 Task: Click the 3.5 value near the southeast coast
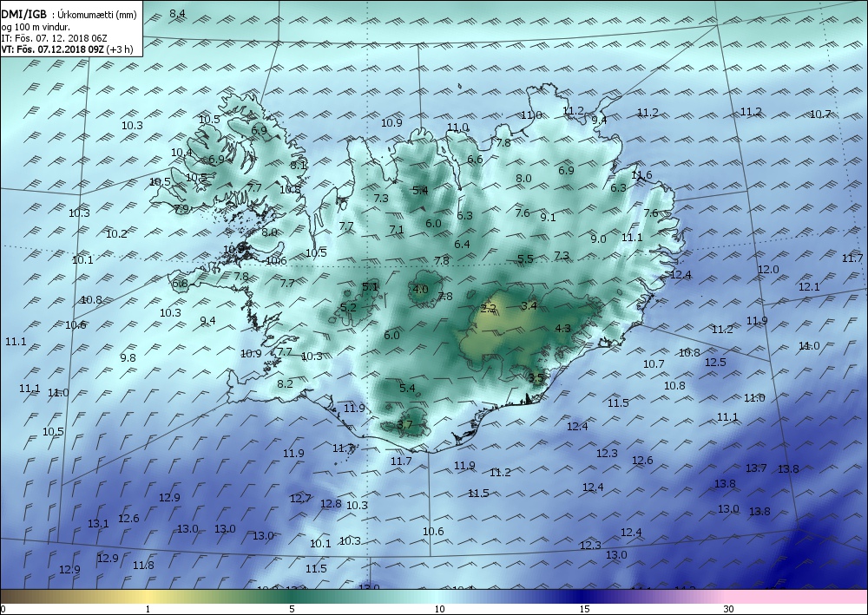536,378
